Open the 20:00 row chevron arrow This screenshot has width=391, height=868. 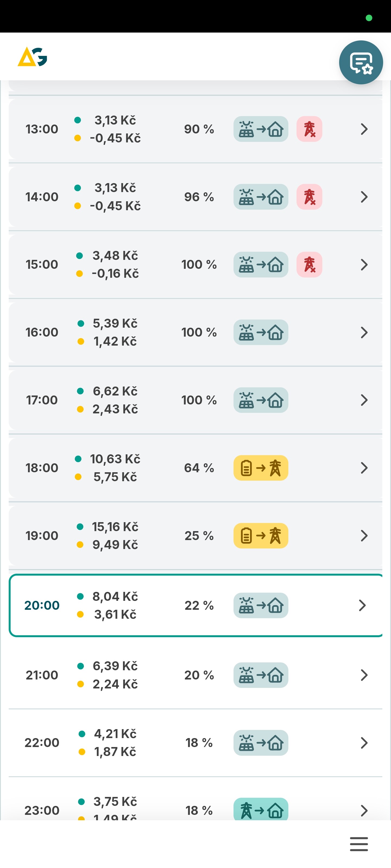(362, 605)
